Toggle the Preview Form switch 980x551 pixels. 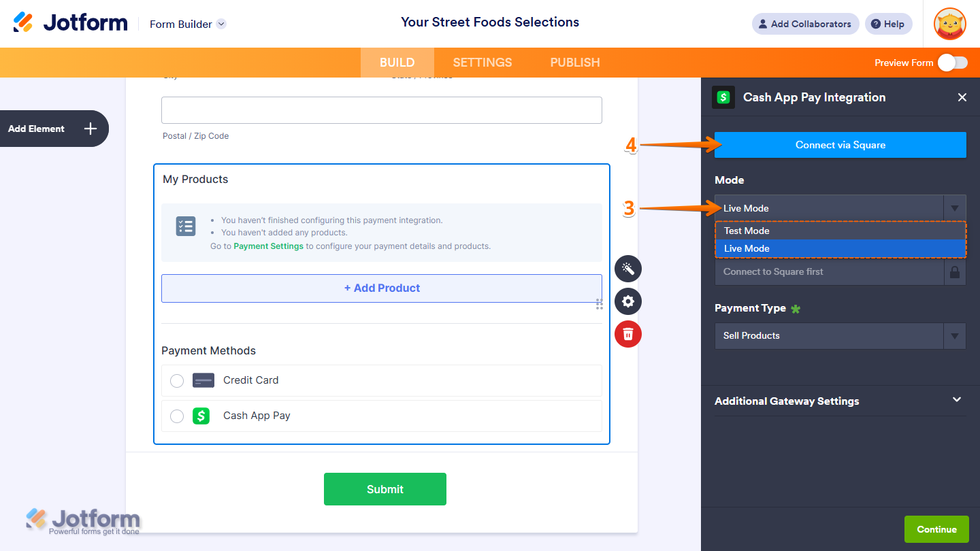[952, 63]
